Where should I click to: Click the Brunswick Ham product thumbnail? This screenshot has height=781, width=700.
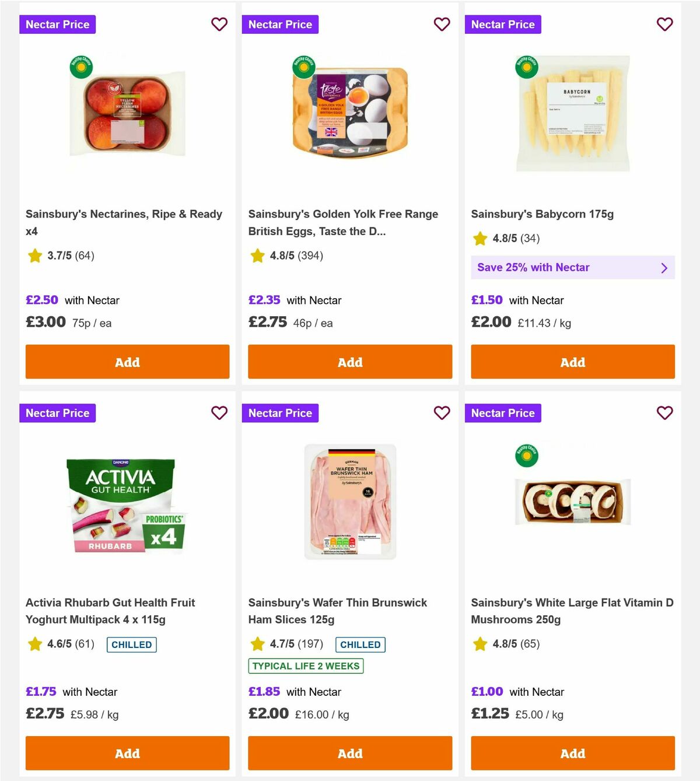(x=349, y=505)
